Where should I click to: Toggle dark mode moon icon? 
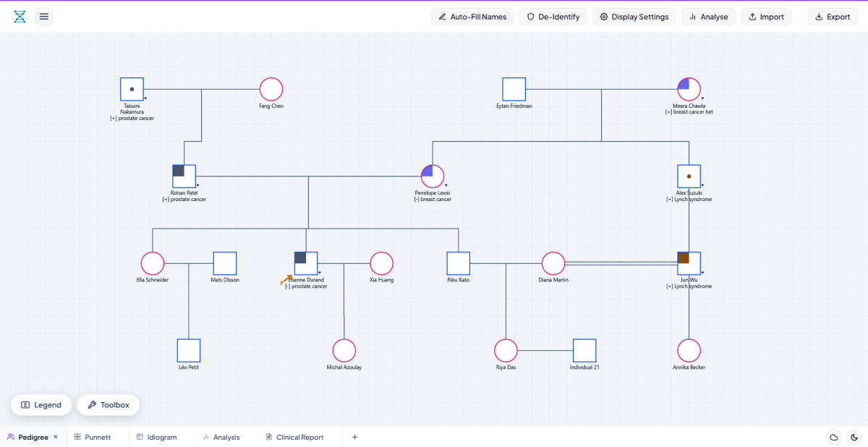(854, 437)
